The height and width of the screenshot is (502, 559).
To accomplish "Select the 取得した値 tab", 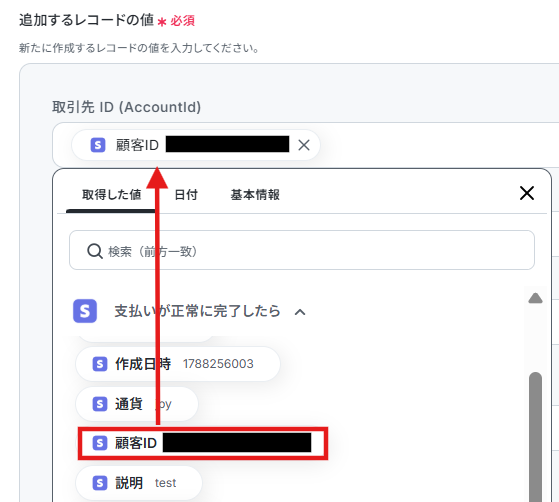I will click(112, 195).
